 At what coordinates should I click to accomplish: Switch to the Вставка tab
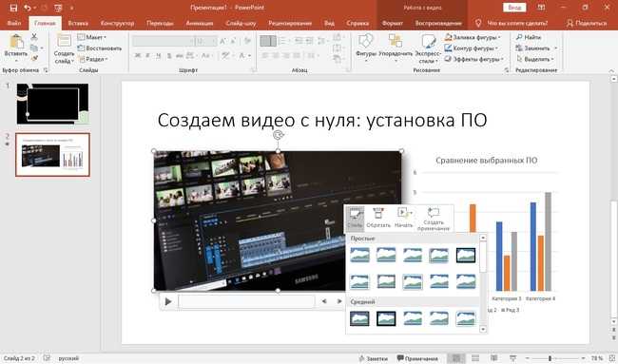click(x=78, y=23)
